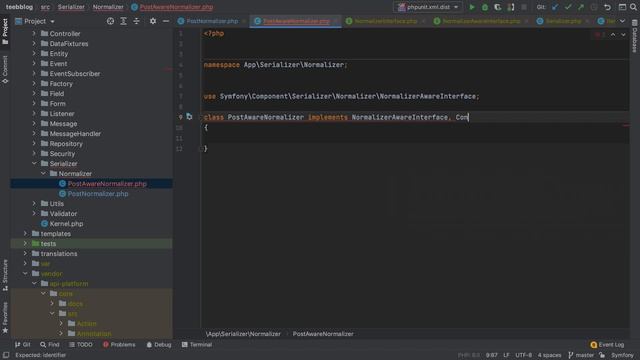This screenshot has height=360, width=640.
Task: Switch to the PostNormalizer.php editor tab
Action: point(212,21)
